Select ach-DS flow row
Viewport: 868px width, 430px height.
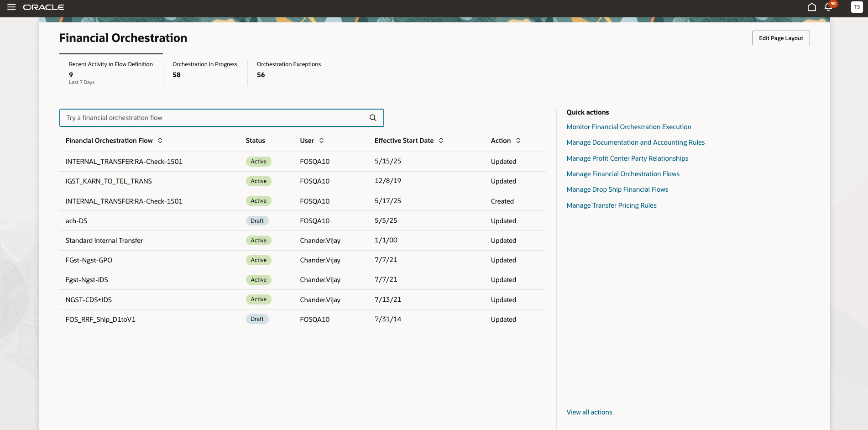coord(303,220)
